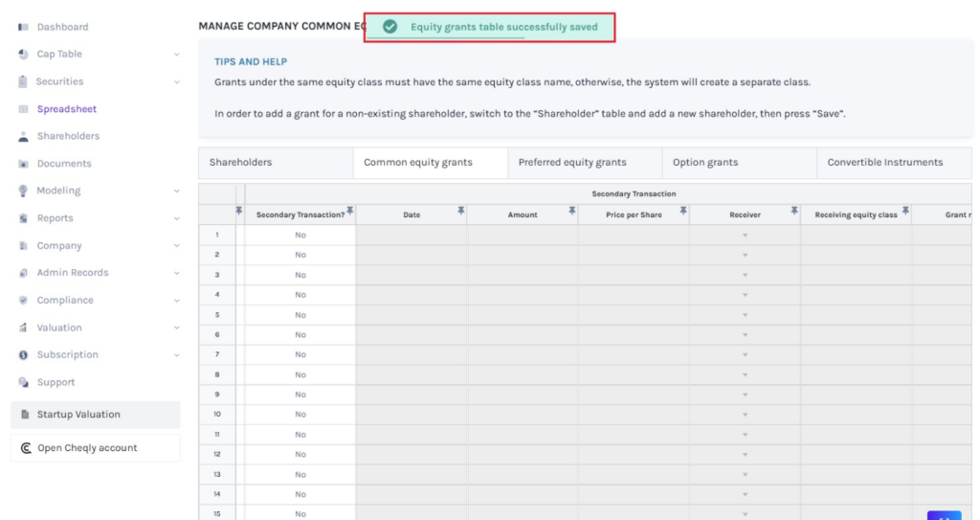Image resolution: width=980 pixels, height=520 pixels.
Task: Click the Securities clipboard icon
Action: (x=23, y=81)
